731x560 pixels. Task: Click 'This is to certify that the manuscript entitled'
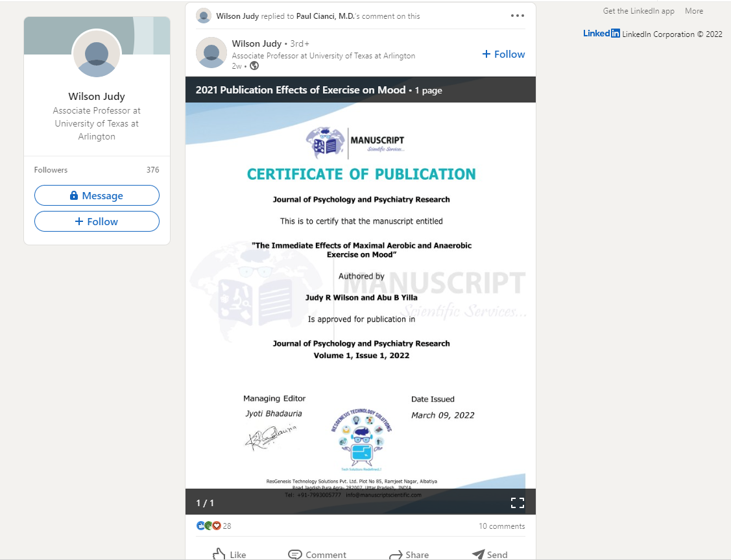361,221
